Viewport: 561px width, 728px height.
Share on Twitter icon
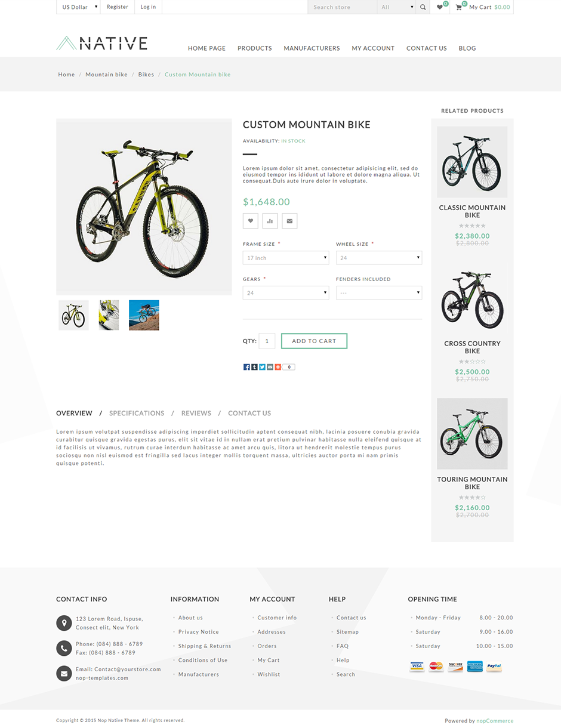point(262,367)
